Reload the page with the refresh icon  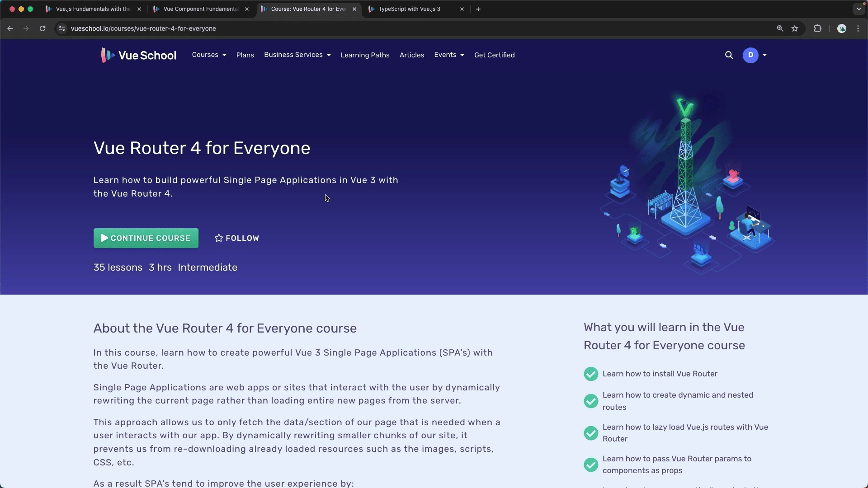42,28
